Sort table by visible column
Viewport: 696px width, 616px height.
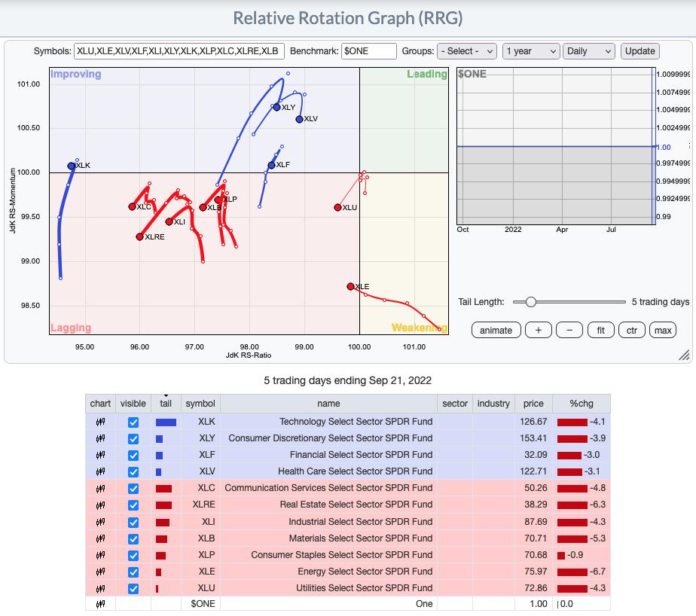133,404
